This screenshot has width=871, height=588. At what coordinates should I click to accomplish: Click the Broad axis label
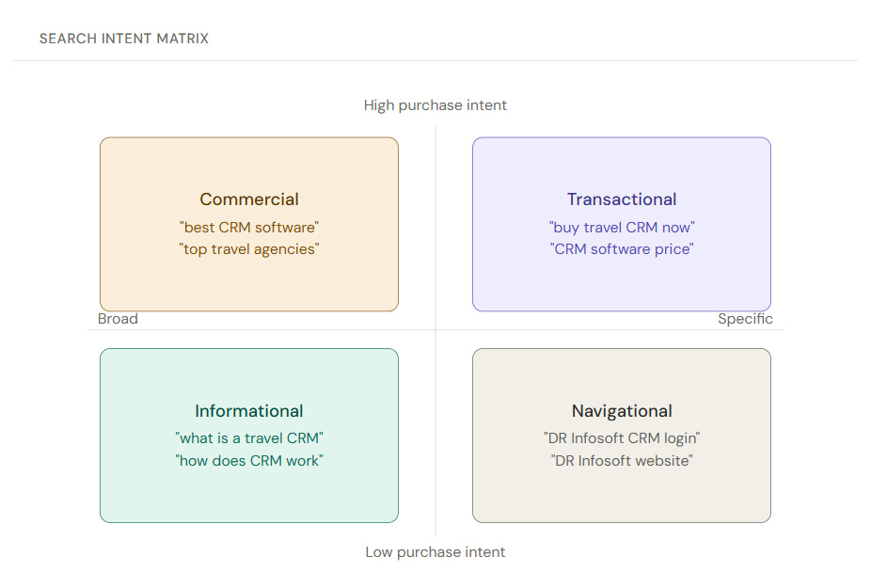118,319
